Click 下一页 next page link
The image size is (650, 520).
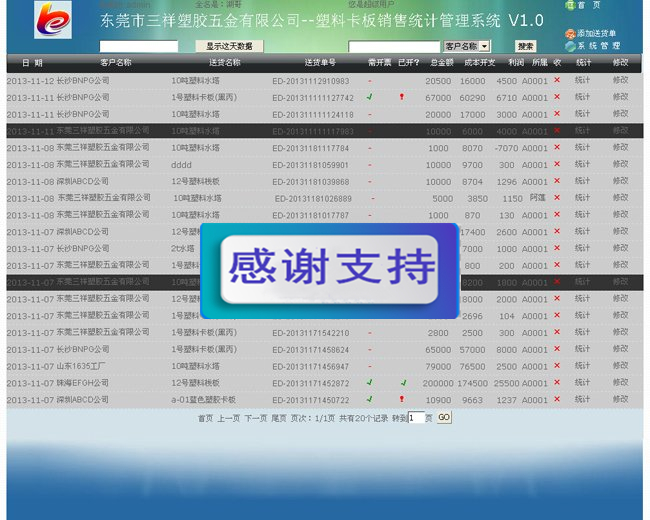(256, 418)
